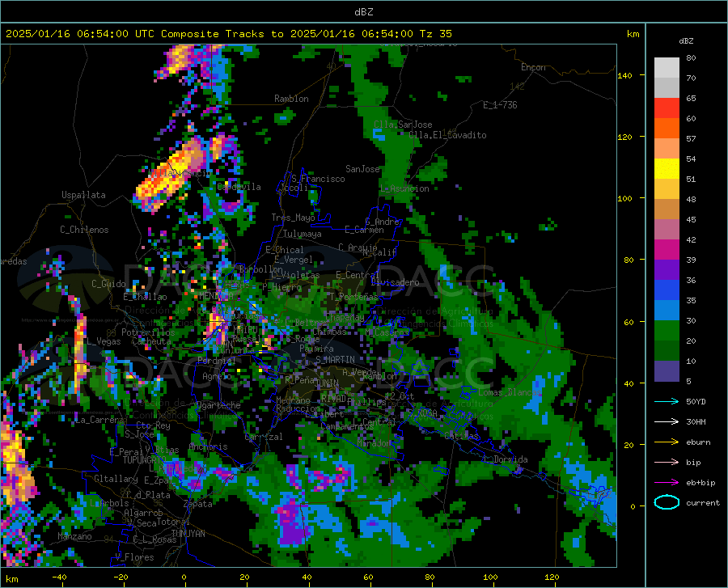Click the Carrizal map label
This screenshot has height=588, width=728.
tap(263, 437)
